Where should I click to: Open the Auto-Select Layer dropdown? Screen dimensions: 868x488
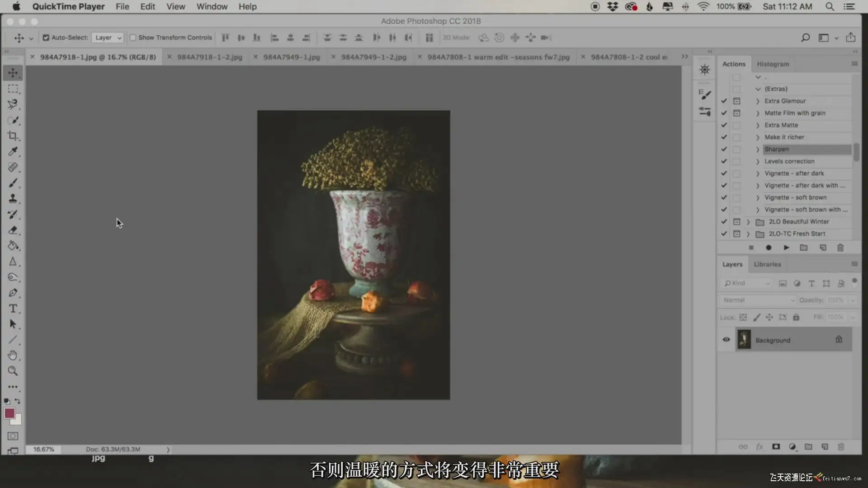click(x=108, y=38)
